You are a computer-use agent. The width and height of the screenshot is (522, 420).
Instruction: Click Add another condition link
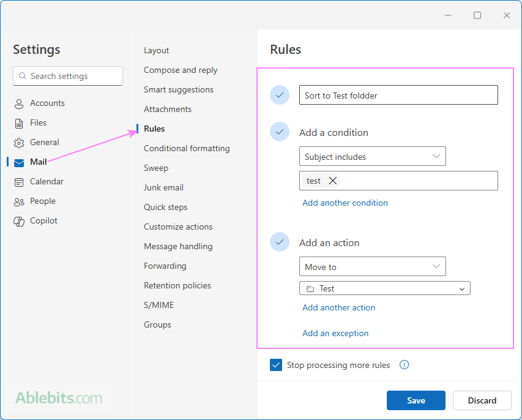(345, 203)
